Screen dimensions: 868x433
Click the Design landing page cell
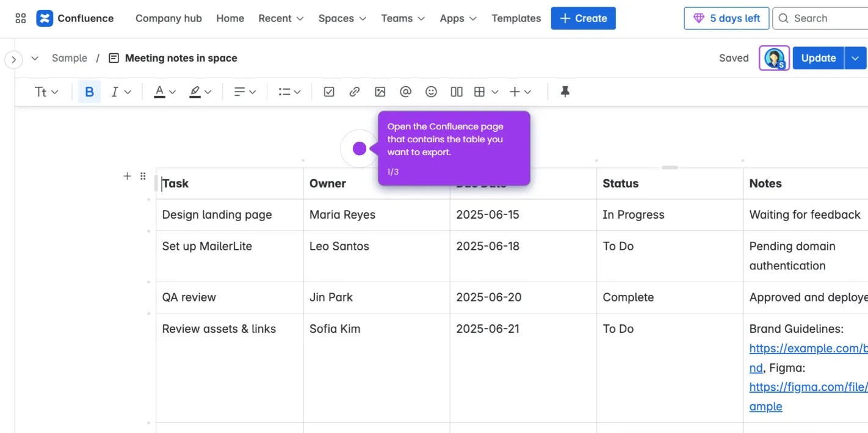[230, 214]
